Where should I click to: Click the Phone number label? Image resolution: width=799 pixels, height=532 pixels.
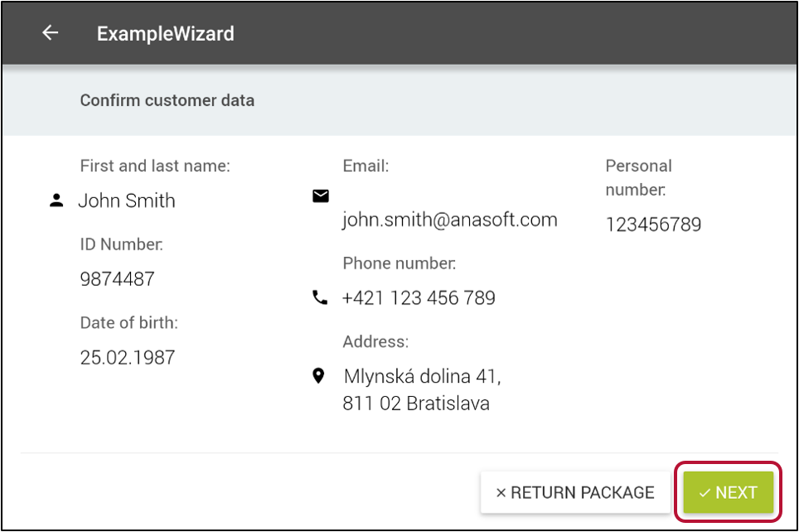point(399,264)
